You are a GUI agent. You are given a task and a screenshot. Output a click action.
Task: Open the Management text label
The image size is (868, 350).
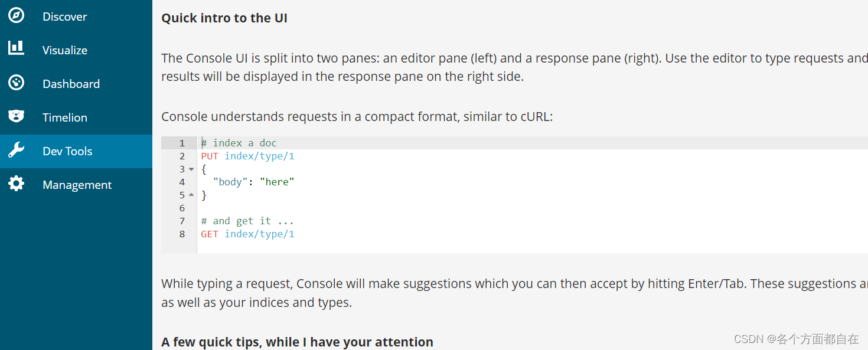coord(77,185)
